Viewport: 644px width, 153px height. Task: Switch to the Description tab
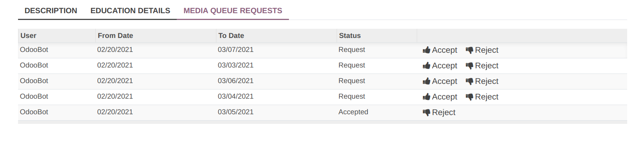pyautogui.click(x=51, y=11)
